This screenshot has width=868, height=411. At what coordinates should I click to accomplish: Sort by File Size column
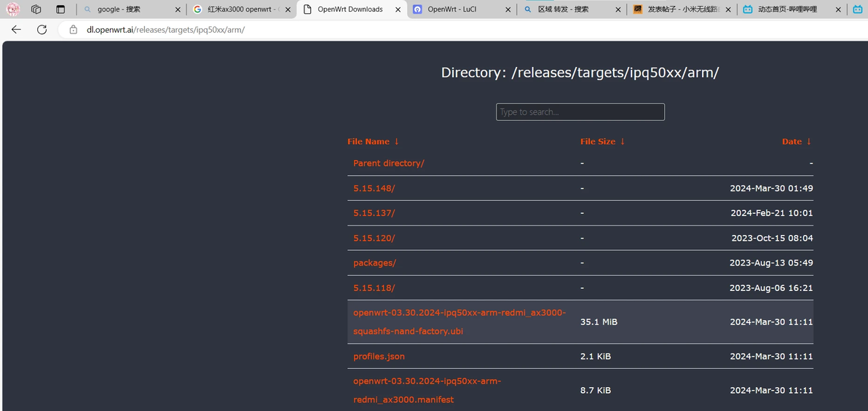coord(602,142)
